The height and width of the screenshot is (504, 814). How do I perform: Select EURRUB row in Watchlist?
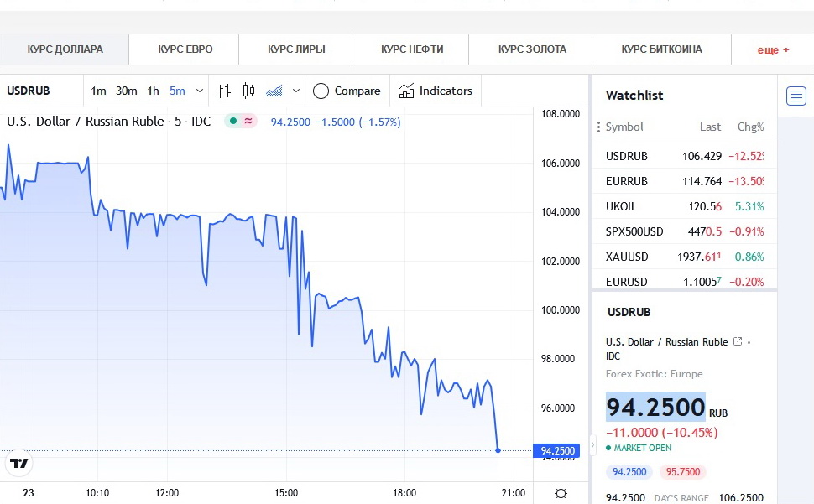685,181
